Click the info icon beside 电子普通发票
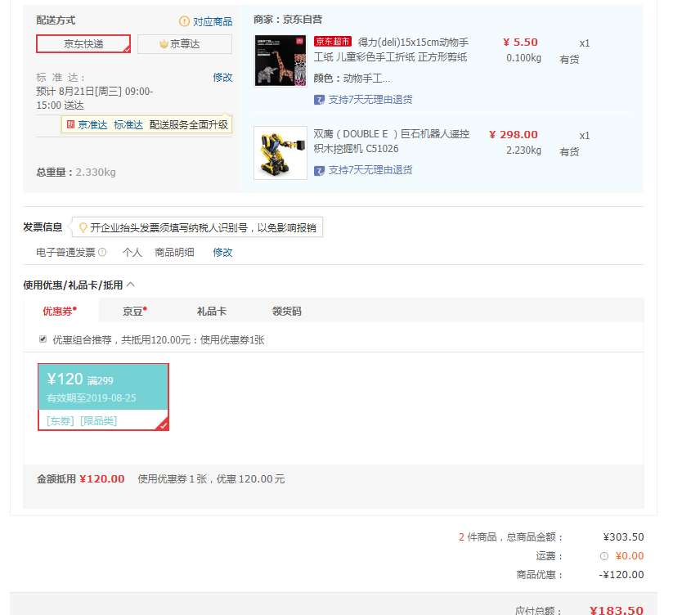This screenshot has height=615, width=700. pos(102,253)
